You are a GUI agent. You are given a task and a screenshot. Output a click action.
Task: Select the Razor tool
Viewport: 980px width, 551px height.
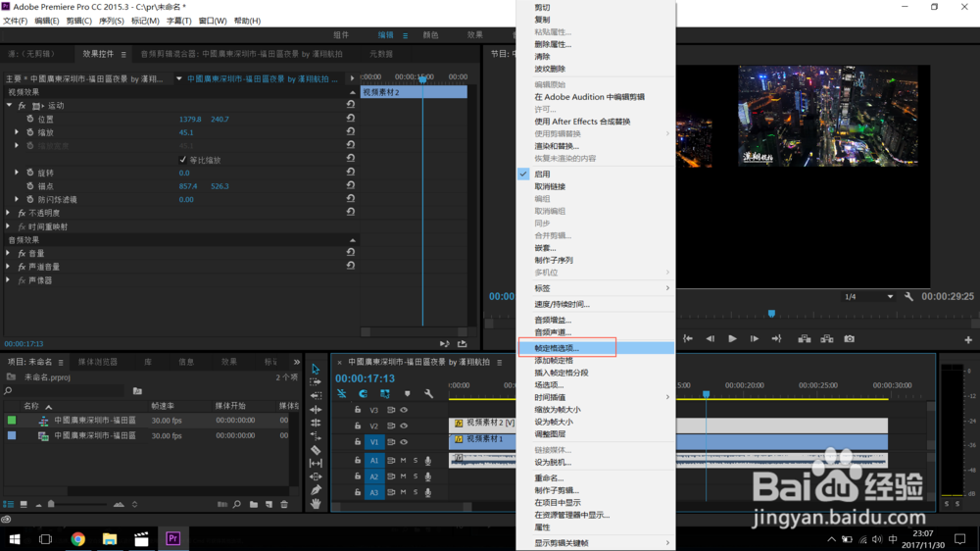tap(316, 450)
